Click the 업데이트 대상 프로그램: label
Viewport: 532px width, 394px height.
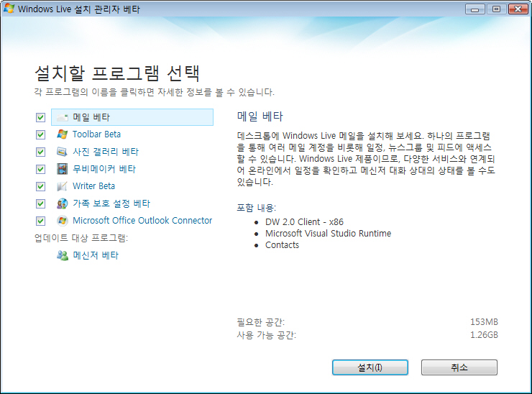tap(81, 238)
